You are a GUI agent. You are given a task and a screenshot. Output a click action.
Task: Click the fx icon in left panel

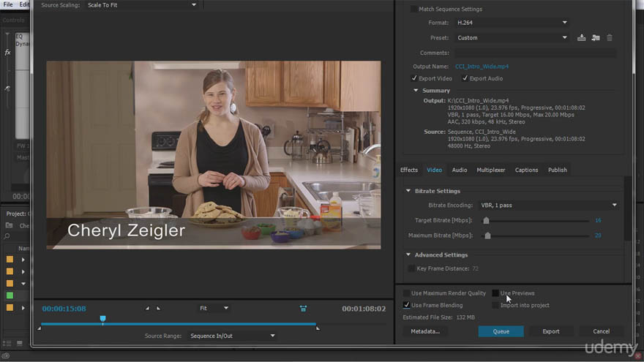coord(7,53)
